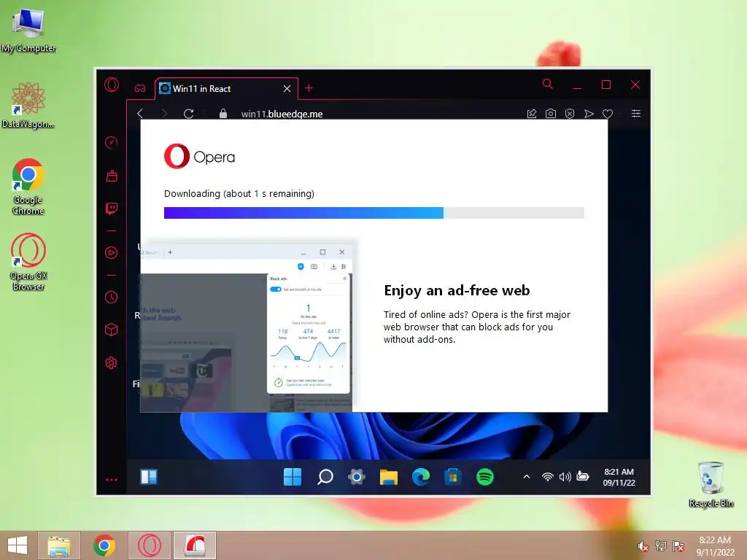747x560 pixels.
Task: Click network icon in system tray
Action: pos(661,545)
